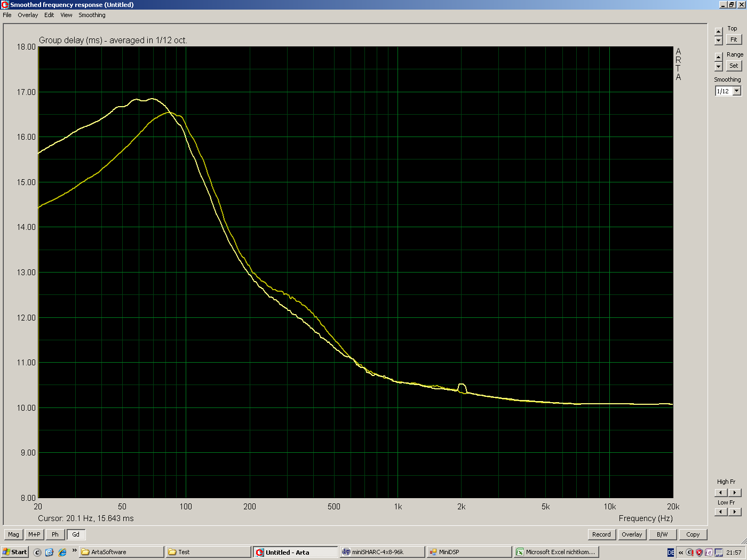Image resolution: width=747 pixels, height=560 pixels.
Task: Click the Top up arrow button
Action: (718, 31)
